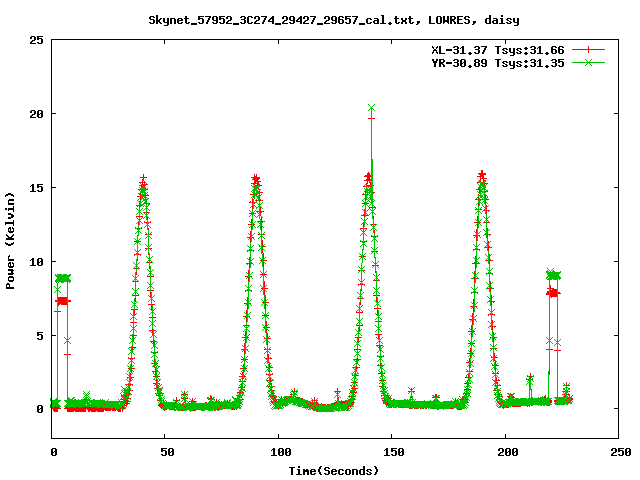Click the plot title Skynet_57952_3C274_29427_29657_cal.txt, LOWRES, daisy

coord(334,20)
